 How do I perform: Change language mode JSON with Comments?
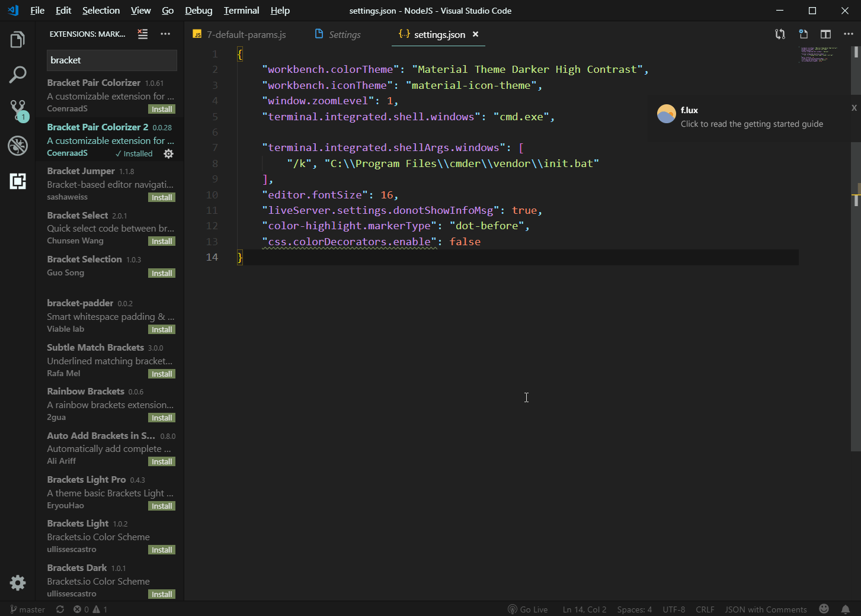click(x=766, y=609)
